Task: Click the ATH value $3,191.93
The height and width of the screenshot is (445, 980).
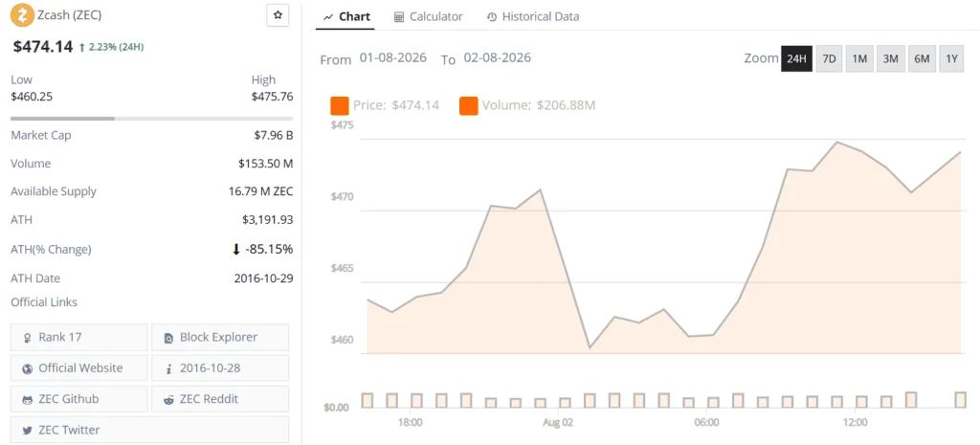Action: (x=268, y=219)
